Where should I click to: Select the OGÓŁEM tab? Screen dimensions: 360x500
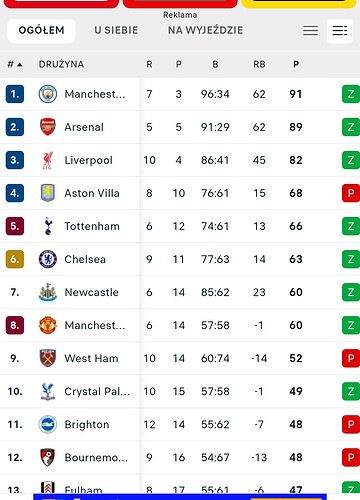[x=41, y=31]
